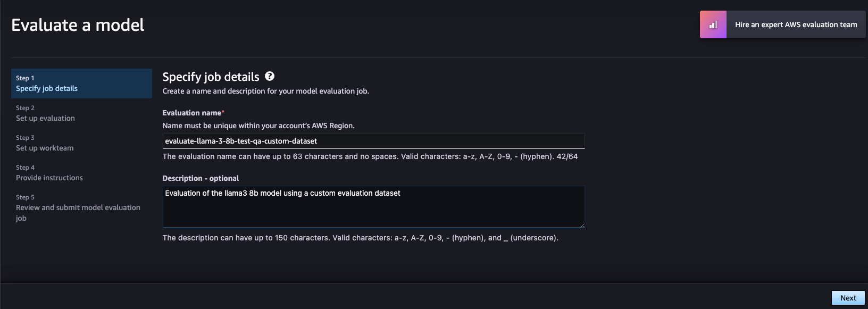Click the Specify job details section heading
This screenshot has width=868, height=309.
click(x=211, y=77)
